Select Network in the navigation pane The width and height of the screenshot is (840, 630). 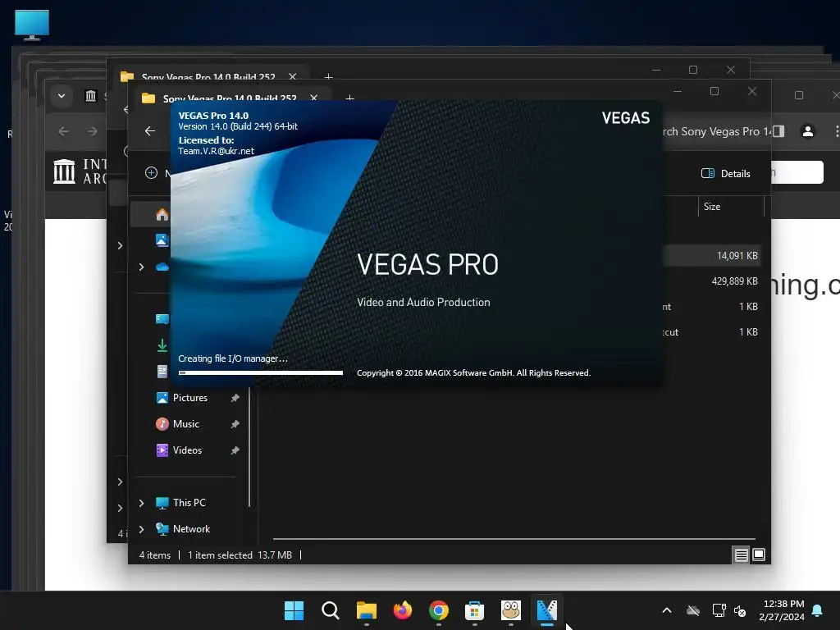click(191, 529)
